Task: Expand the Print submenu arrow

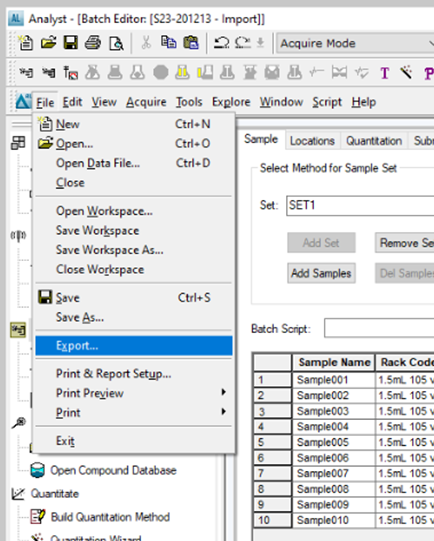Action: (x=224, y=412)
